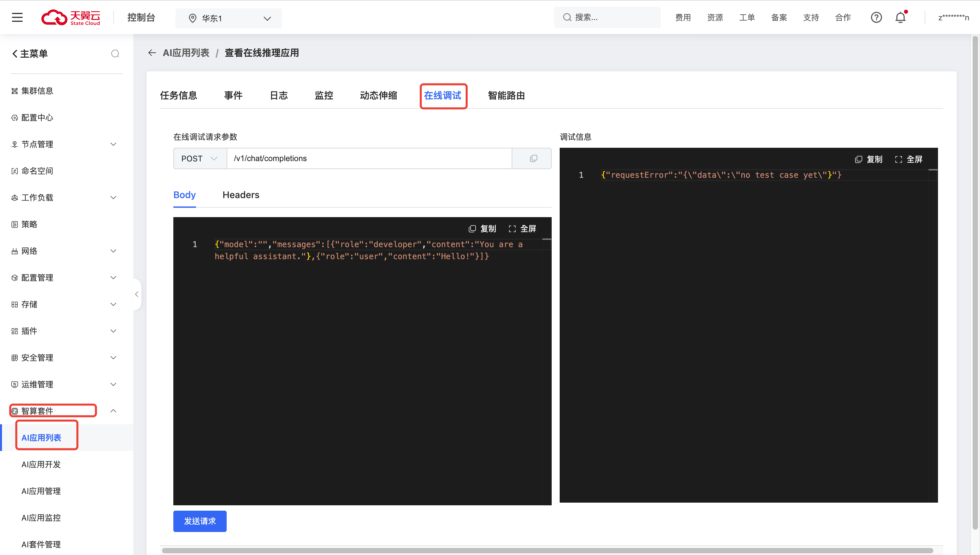This screenshot has height=555, width=980.
Task: Switch to the 动态伸缩 tab
Action: [378, 95]
